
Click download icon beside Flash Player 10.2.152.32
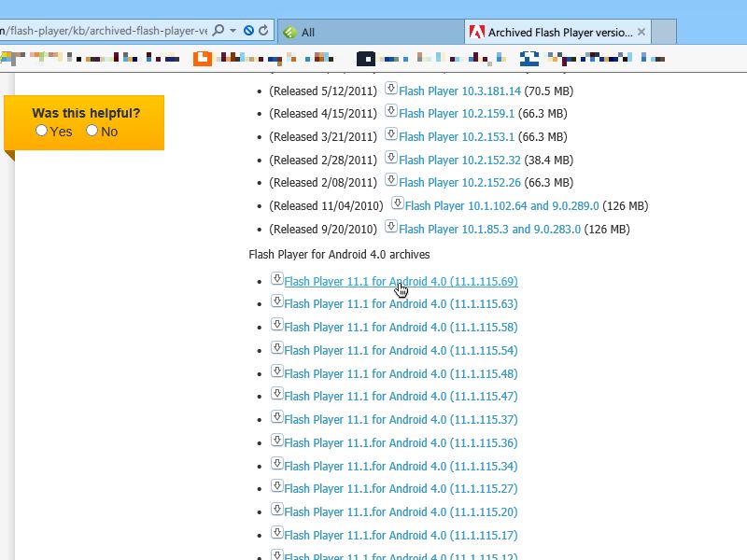(x=391, y=157)
